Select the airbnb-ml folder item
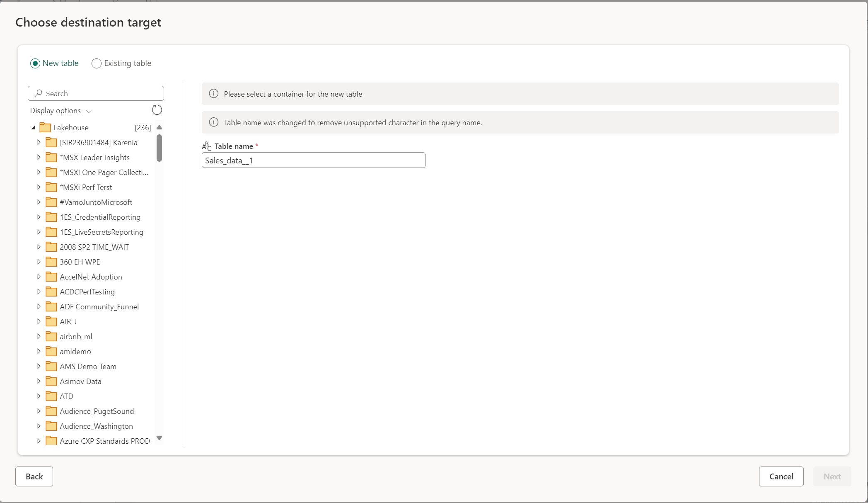The height and width of the screenshot is (503, 868). [x=76, y=336]
